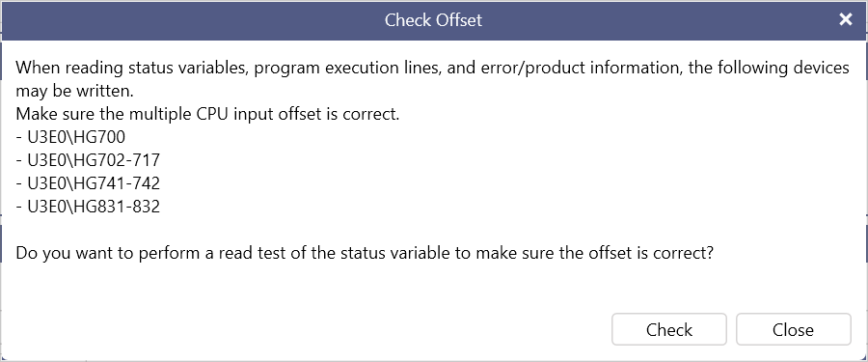This screenshot has width=868, height=362.
Task: Select the U3E0\HG702-717 device line
Action: 88,160
